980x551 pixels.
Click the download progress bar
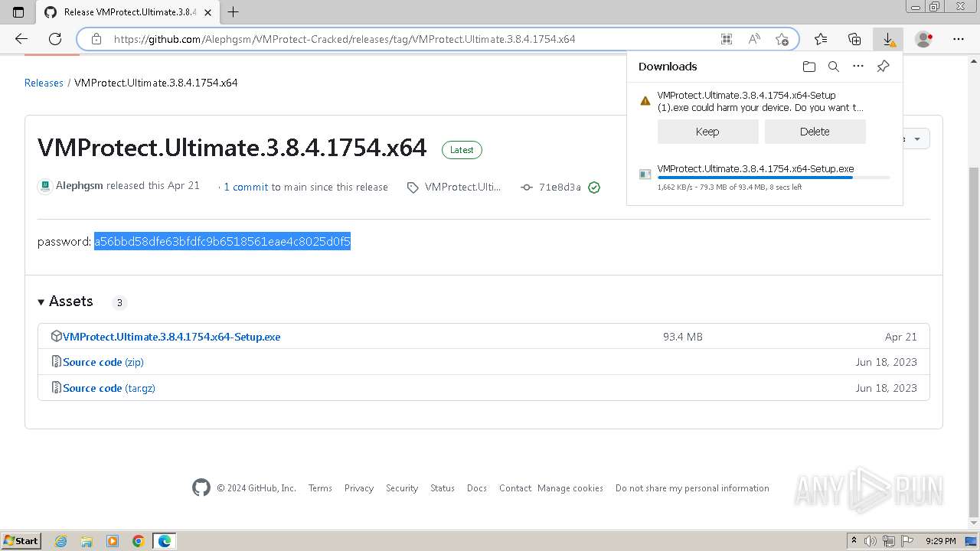click(x=773, y=178)
